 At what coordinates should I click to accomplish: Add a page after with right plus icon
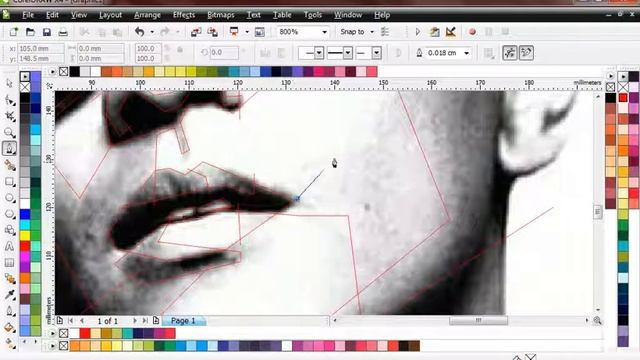(x=156, y=321)
